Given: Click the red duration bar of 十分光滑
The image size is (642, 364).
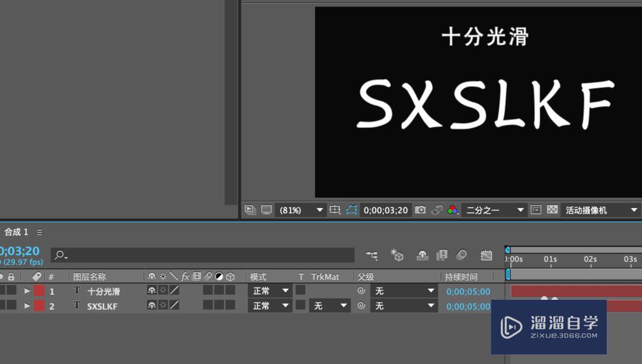Looking at the screenshot, I should click(x=576, y=291).
